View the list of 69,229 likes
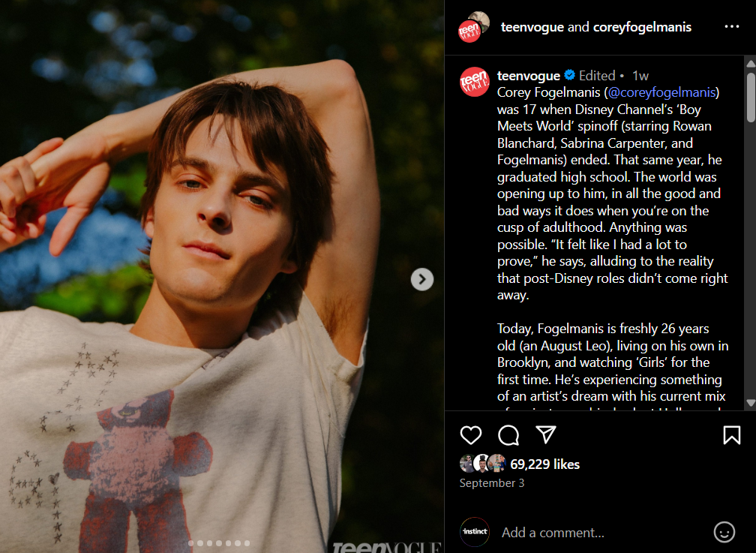This screenshot has width=756, height=553. pos(545,464)
